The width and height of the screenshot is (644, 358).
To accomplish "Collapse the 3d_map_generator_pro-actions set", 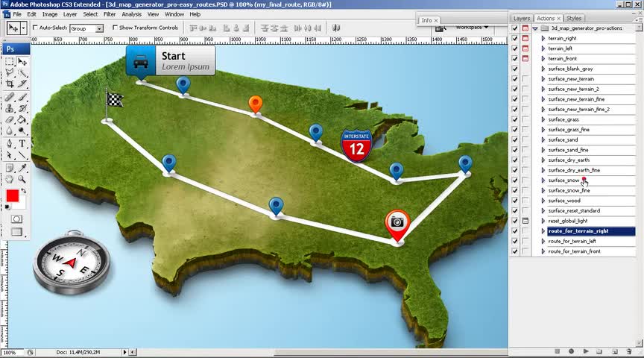I will (535, 28).
